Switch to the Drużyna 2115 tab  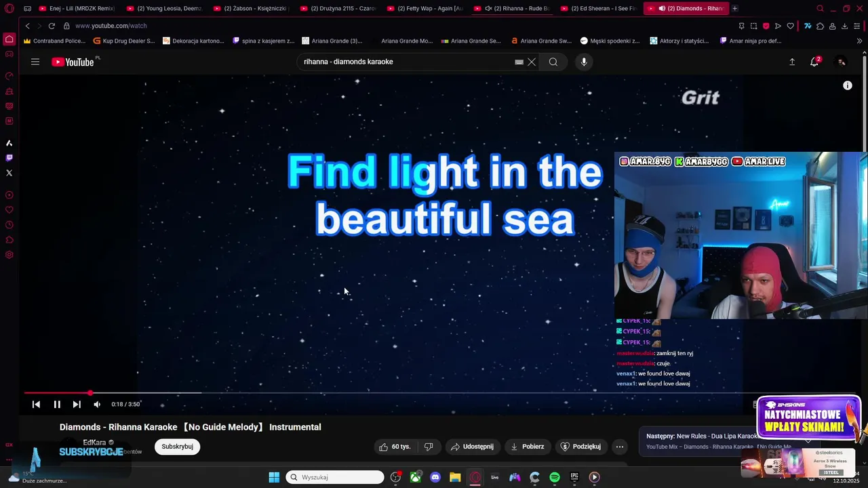tap(338, 8)
